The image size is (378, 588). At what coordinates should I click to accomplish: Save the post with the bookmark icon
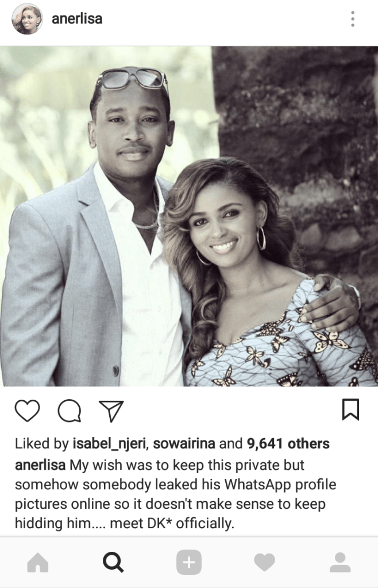coord(350,409)
